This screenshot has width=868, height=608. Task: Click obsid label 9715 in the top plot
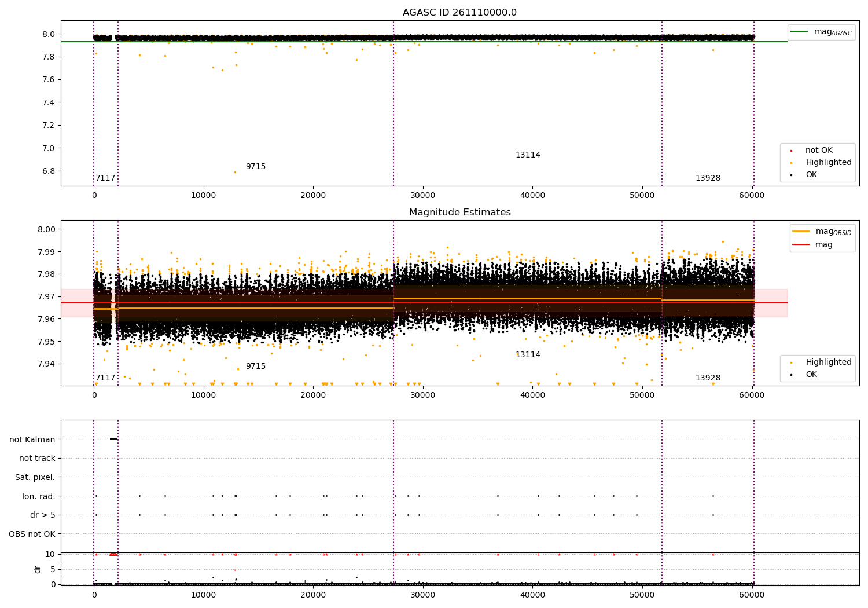pyautogui.click(x=256, y=167)
